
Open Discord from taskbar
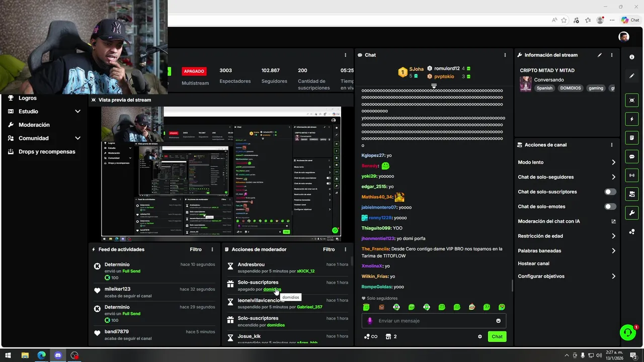coord(58,355)
